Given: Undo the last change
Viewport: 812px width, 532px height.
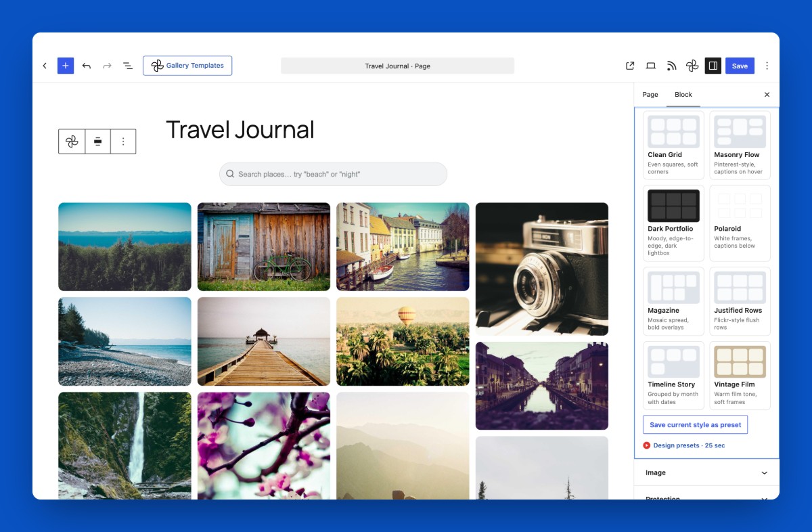Looking at the screenshot, I should (87, 66).
